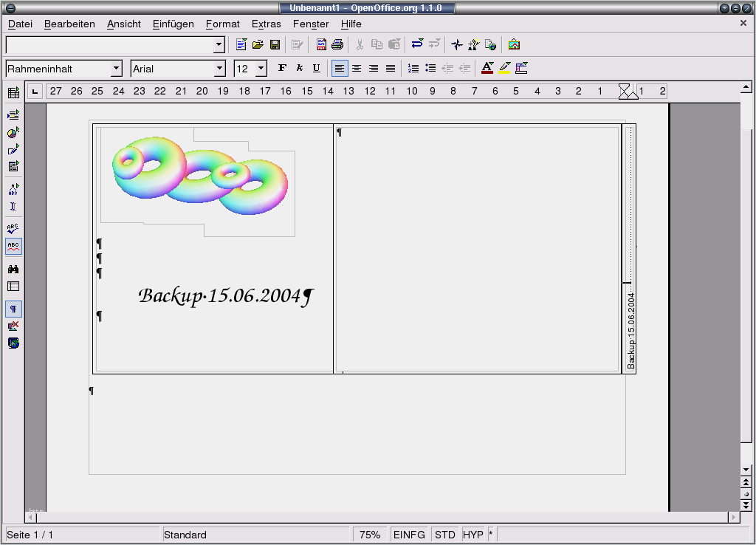Click the Insert table icon in sidebar
Screen dimensions: 756x545
[x=13, y=93]
